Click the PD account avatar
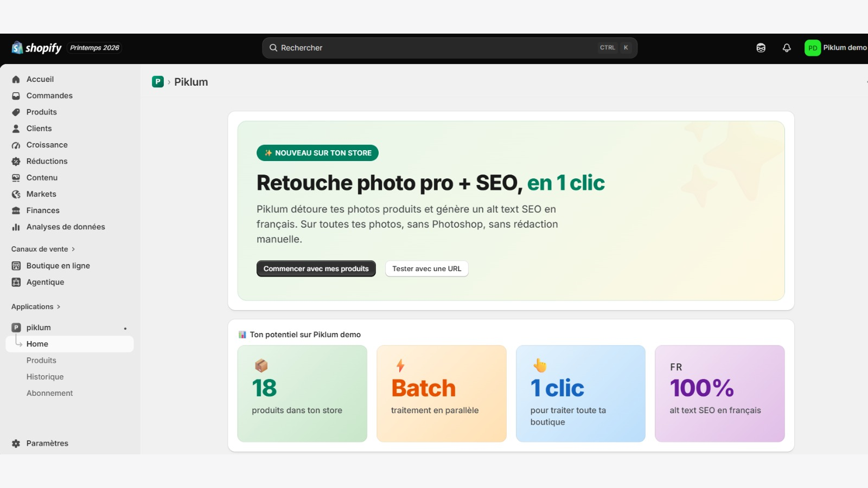Screen dimensions: 868x488 click(812, 48)
